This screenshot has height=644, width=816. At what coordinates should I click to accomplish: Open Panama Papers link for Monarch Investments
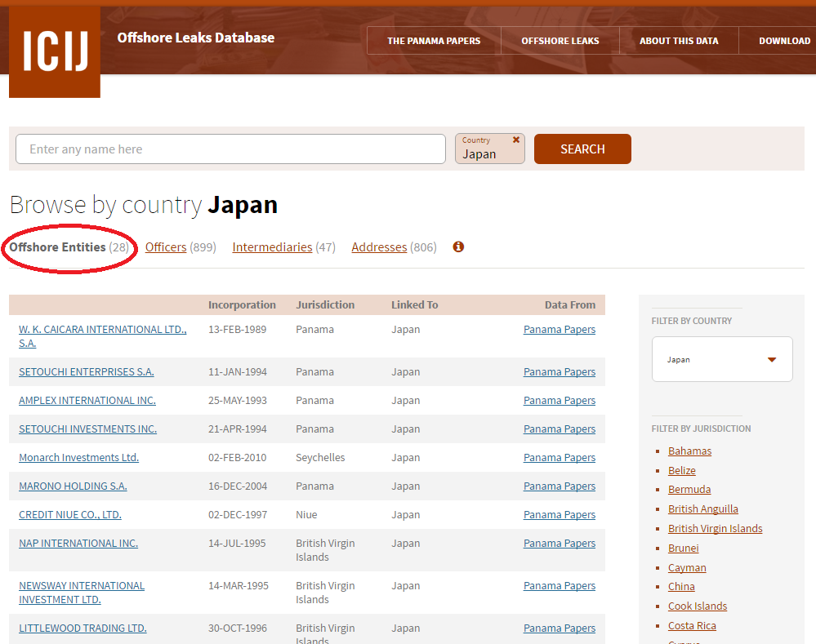(560, 458)
